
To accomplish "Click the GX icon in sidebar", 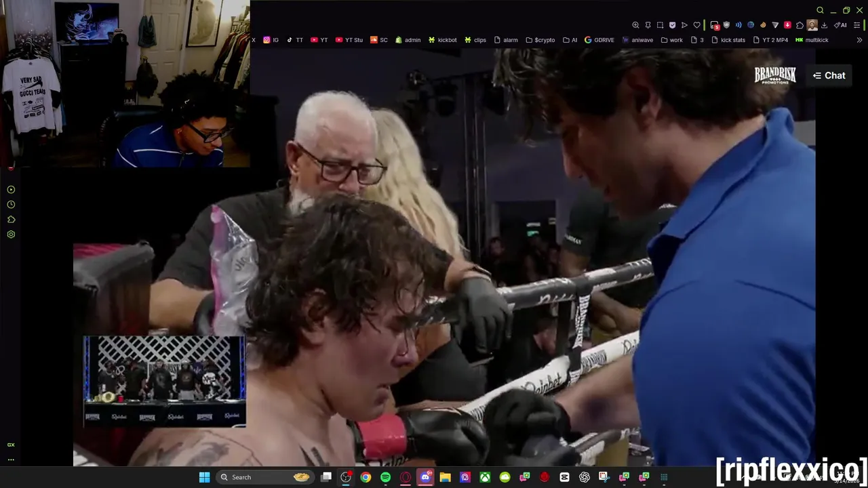I will click(11, 445).
